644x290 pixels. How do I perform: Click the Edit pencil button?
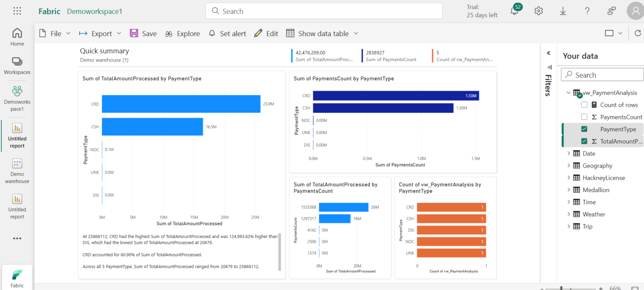pyautogui.click(x=266, y=34)
